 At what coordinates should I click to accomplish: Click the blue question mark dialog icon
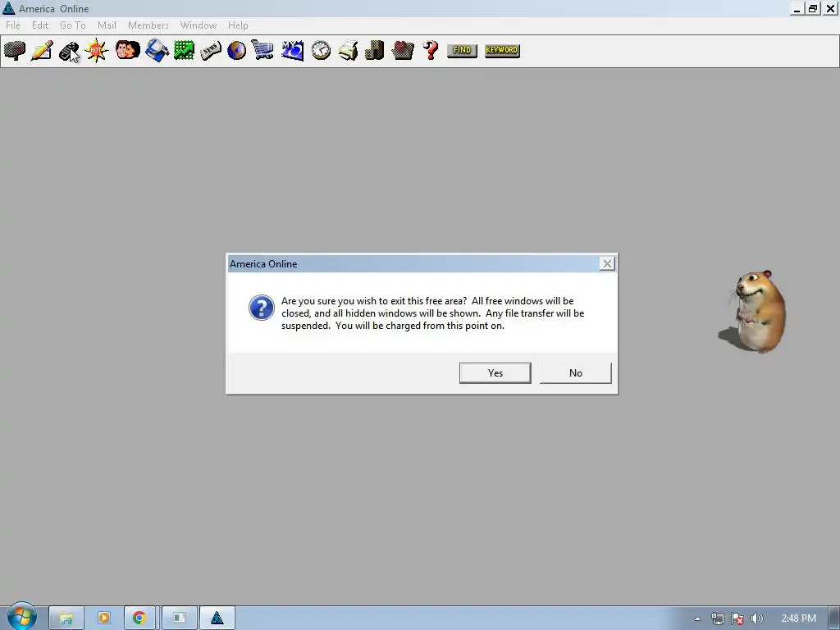[x=262, y=308]
